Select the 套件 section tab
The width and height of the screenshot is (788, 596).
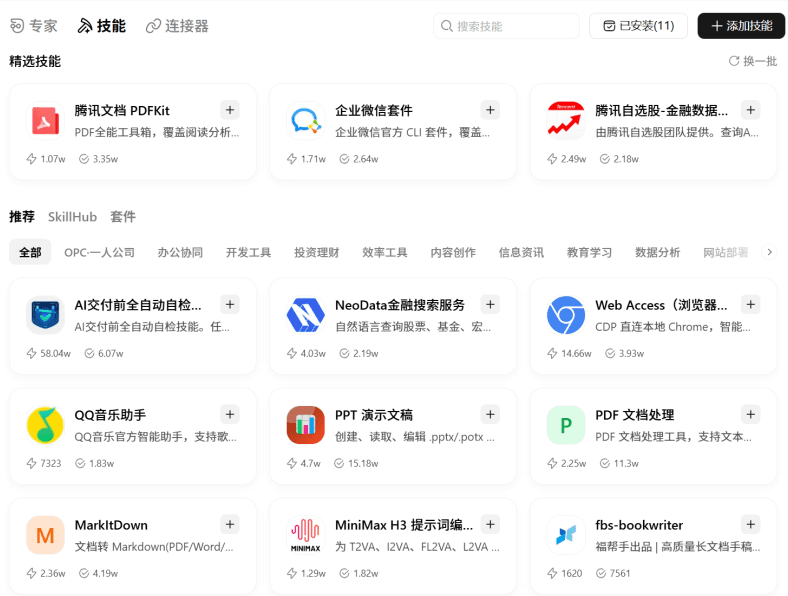coord(123,217)
